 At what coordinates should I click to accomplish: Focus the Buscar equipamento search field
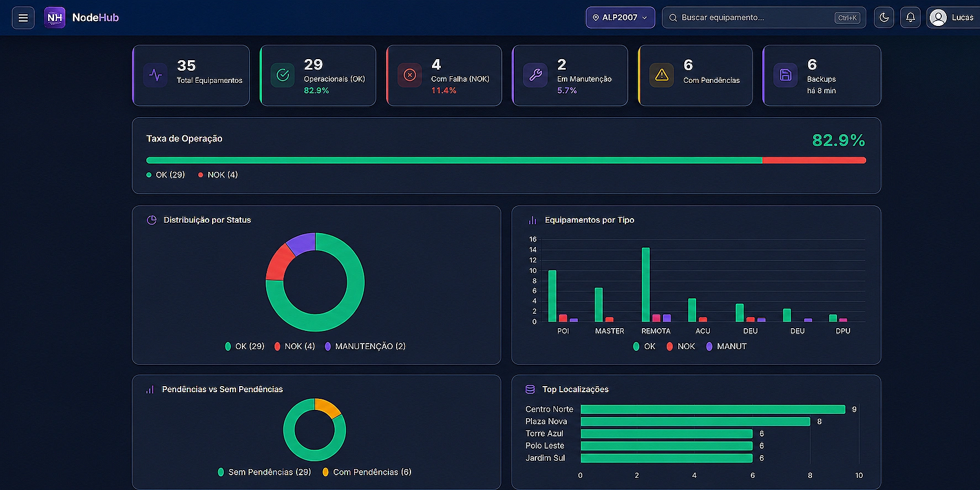[764, 18]
